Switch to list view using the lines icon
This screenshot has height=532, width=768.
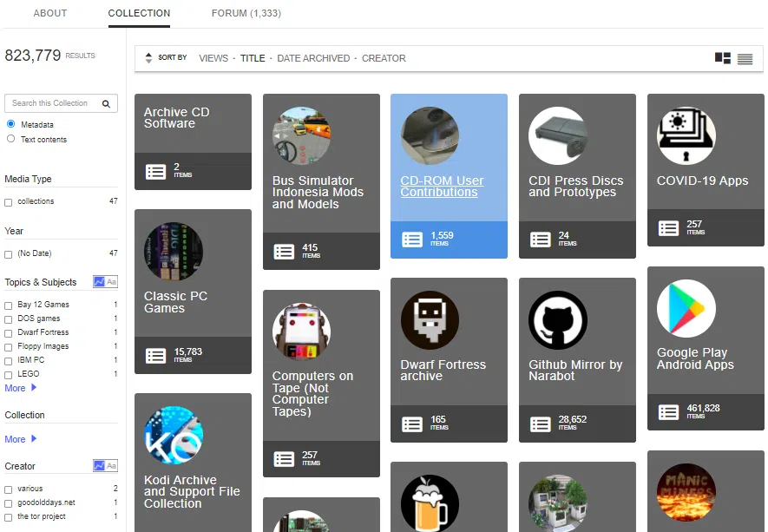pos(745,58)
